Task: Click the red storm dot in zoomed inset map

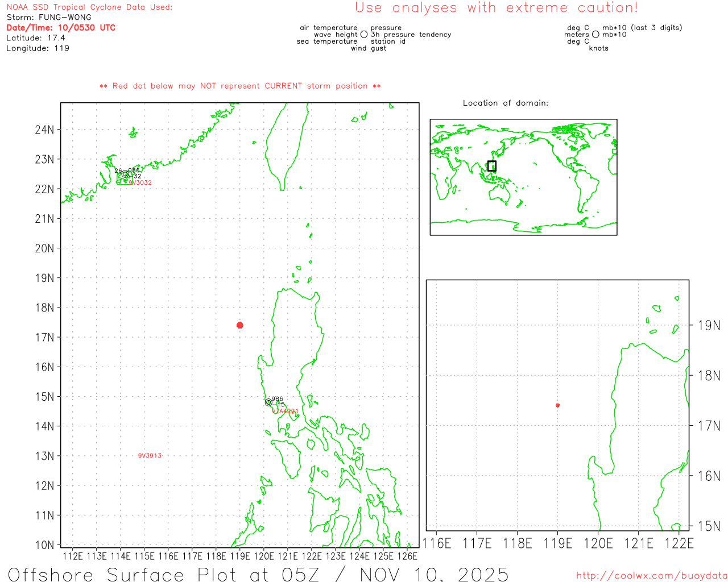Action: (x=557, y=405)
